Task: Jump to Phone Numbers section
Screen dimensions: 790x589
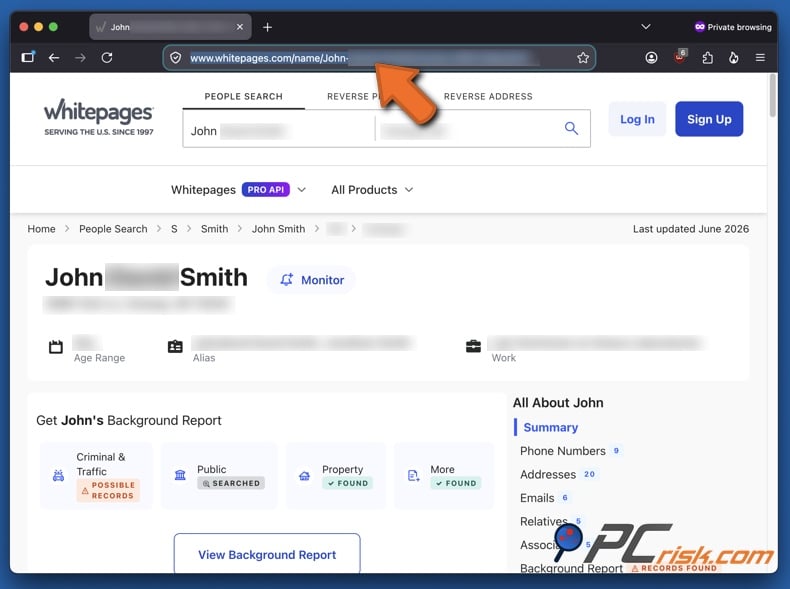Action: tap(563, 451)
